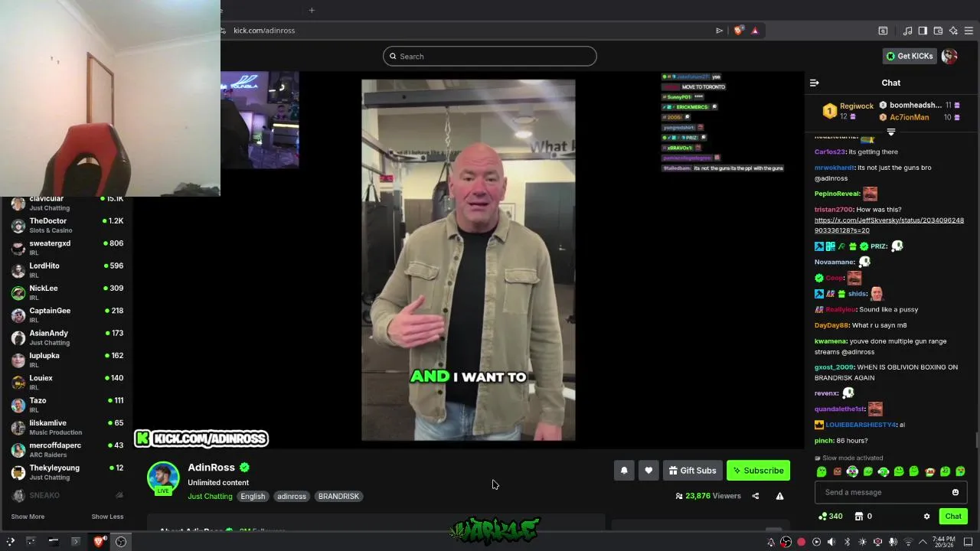The image size is (980, 551).
Task: Open Wi-Fi network tray icon
Action: tap(909, 542)
